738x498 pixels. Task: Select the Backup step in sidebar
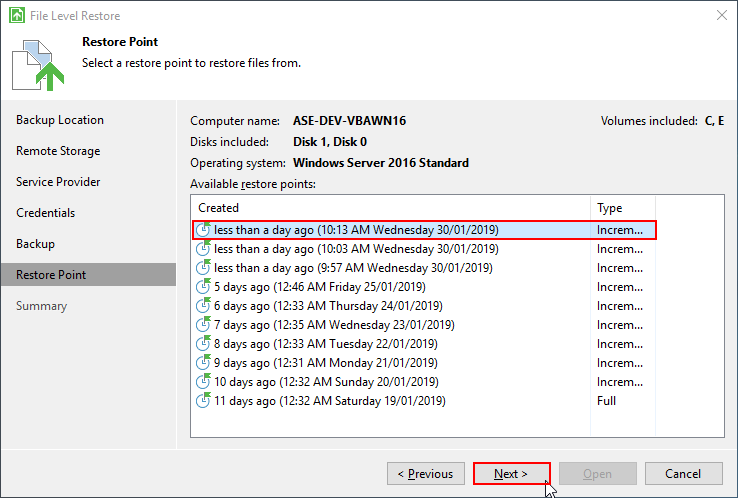tap(35, 244)
